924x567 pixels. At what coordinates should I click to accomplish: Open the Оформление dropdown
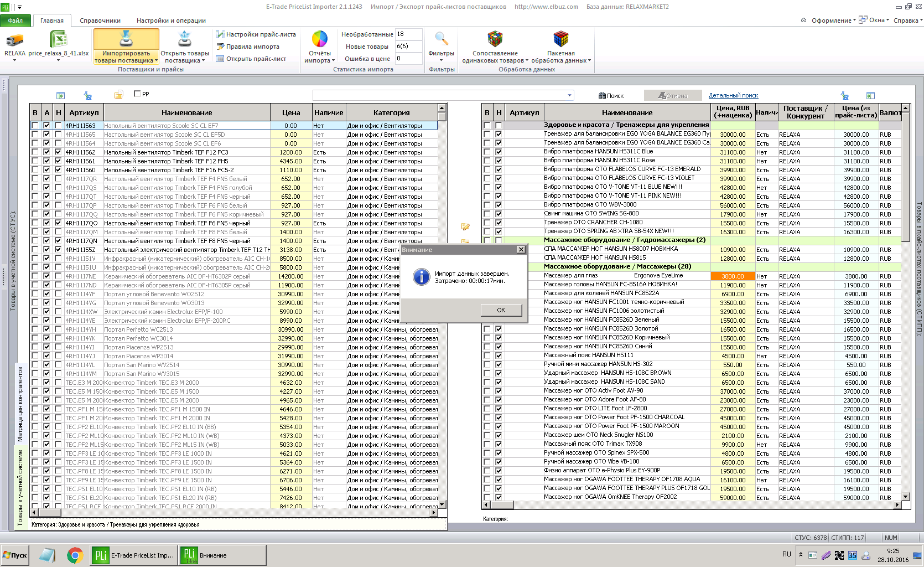coord(833,20)
